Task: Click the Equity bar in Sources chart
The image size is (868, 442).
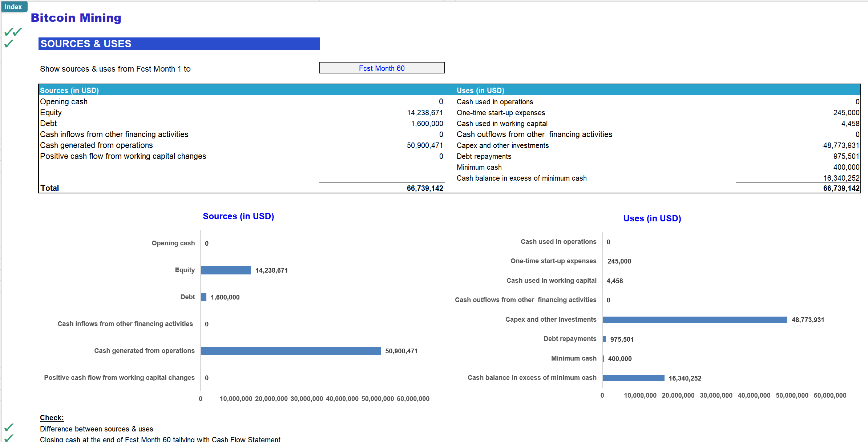Action: (x=226, y=270)
